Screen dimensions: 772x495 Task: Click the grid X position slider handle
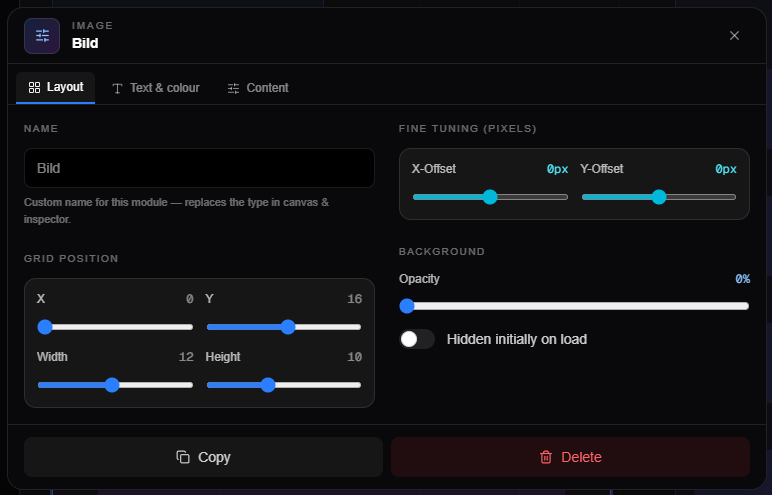pos(45,327)
